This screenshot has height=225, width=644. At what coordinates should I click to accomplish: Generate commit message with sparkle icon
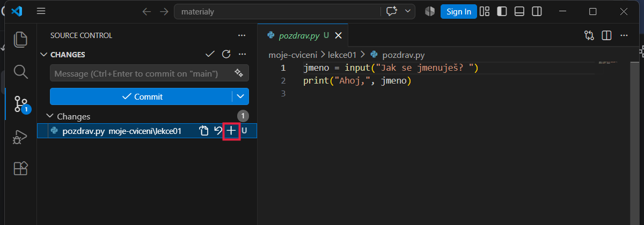point(239,73)
